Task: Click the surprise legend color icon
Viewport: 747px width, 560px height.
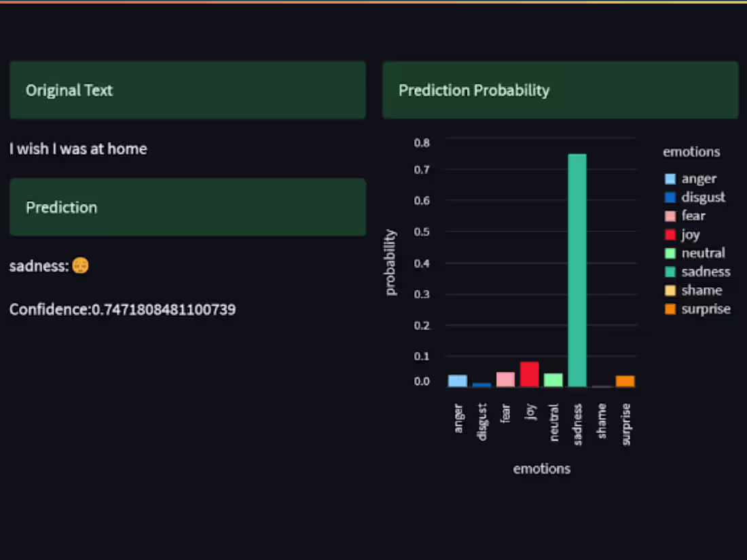Action: (x=670, y=309)
